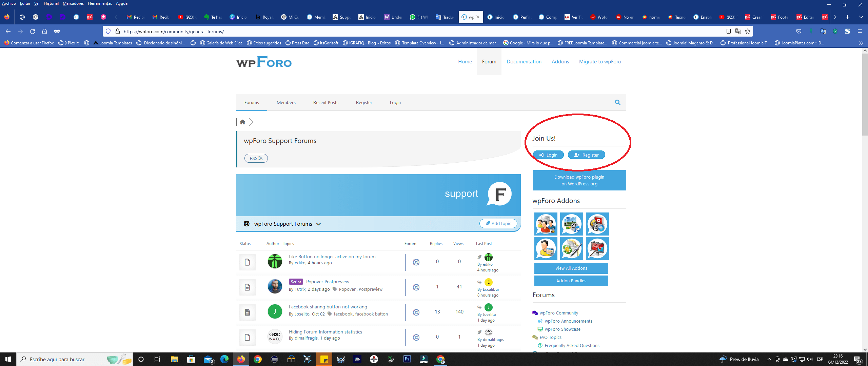Screen dimensions: 868x366
Task: Open the media embed addon thumbnail
Action: click(x=597, y=224)
